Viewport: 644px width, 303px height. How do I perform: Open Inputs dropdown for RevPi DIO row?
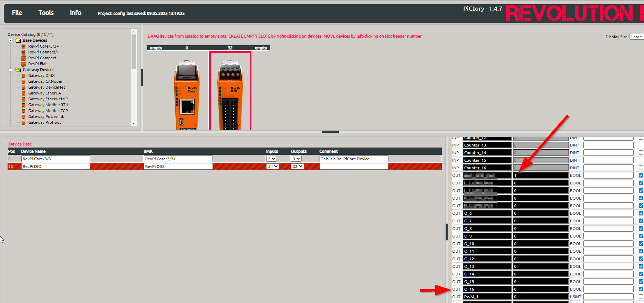[x=272, y=166]
